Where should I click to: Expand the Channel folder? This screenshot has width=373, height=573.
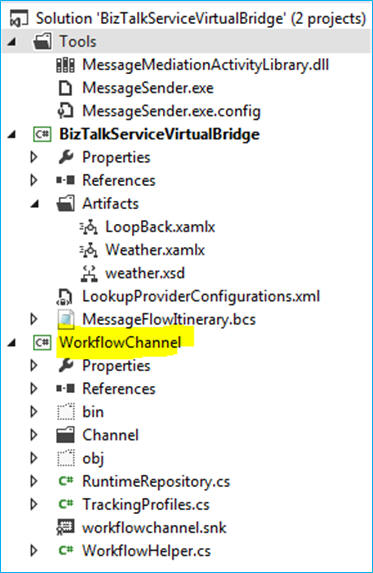[x=34, y=435]
